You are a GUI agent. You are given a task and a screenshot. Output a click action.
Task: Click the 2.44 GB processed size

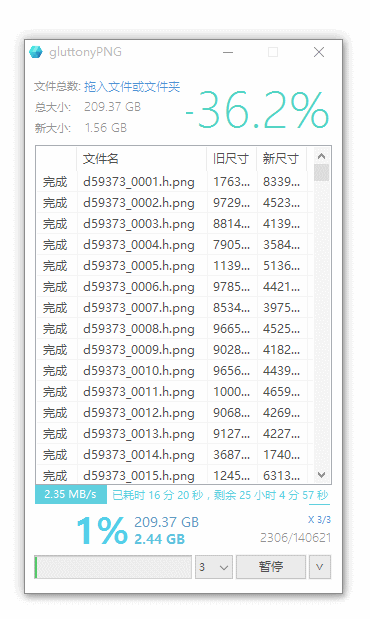coord(160,539)
